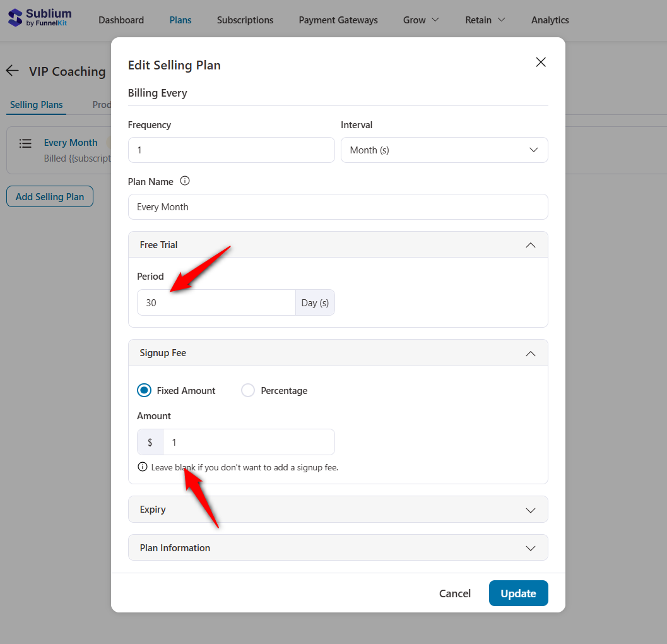The image size is (667, 644).
Task: Click the back arrow beside VIP Coaching
Action: [12, 71]
